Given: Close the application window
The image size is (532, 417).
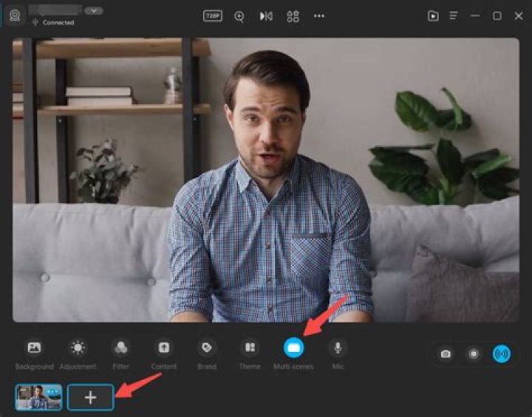Looking at the screenshot, I should point(519,16).
